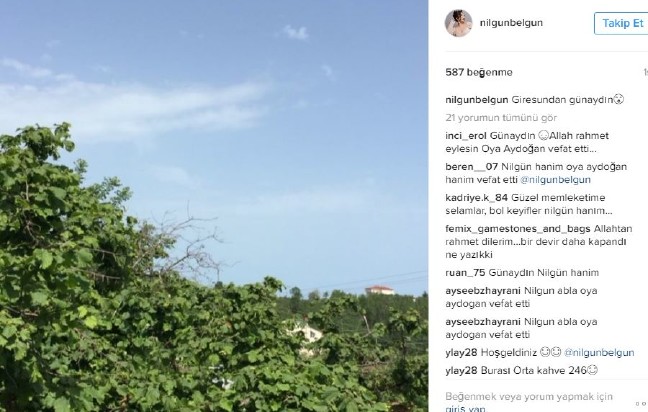
Task: Click the Takip Et follow button
Action: tap(622, 23)
